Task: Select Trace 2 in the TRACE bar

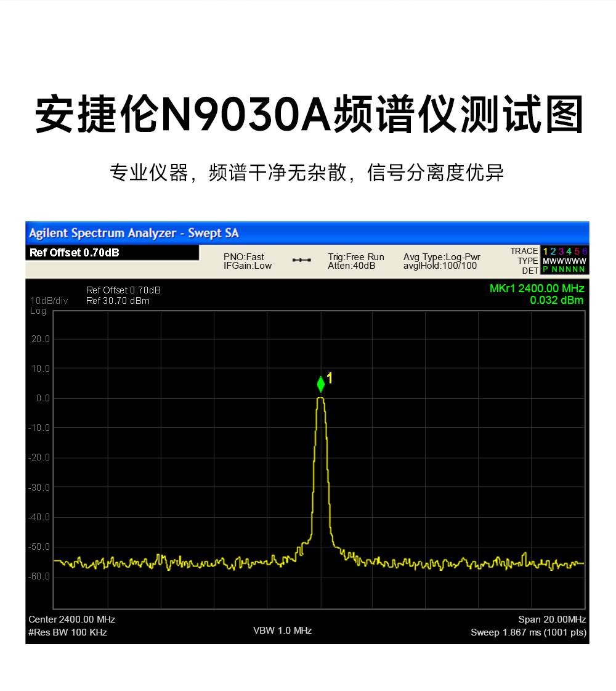Action: pyautogui.click(x=553, y=251)
